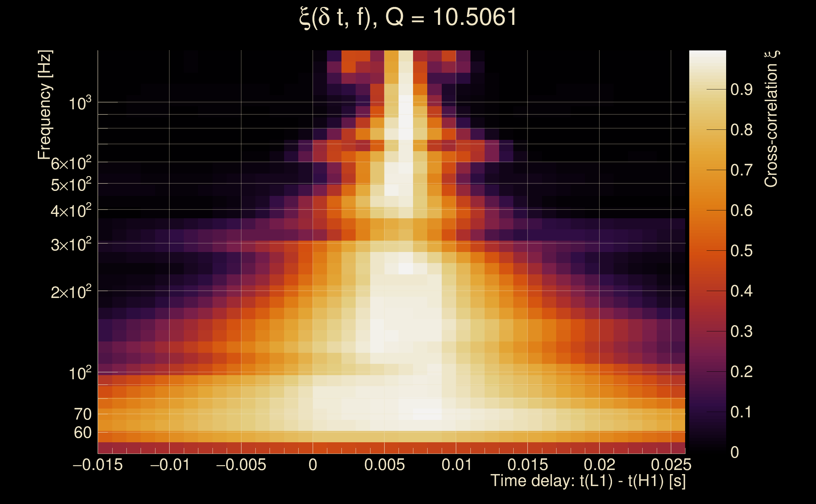Click the 10³ frequency tick label
Viewport: 816px width, 504px height.
(80, 104)
